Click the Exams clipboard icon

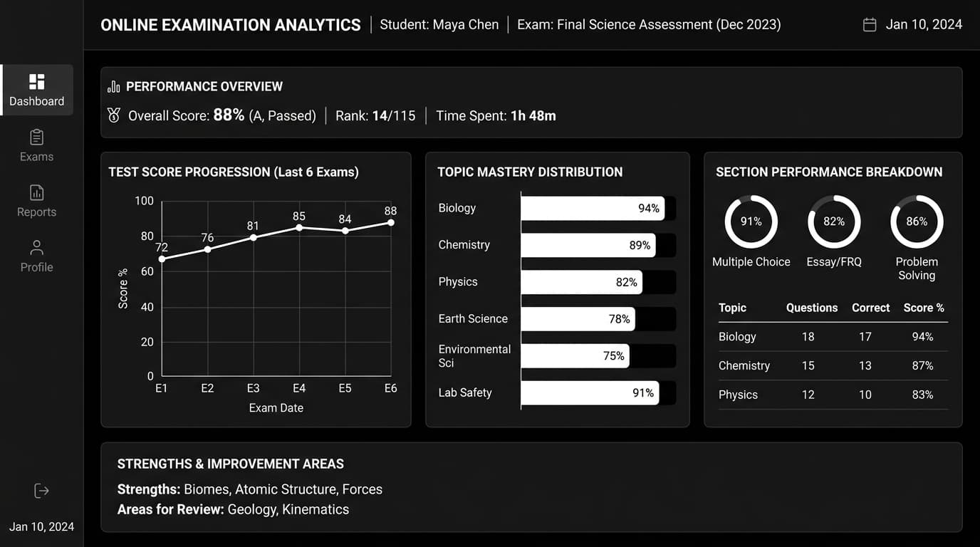point(37,137)
